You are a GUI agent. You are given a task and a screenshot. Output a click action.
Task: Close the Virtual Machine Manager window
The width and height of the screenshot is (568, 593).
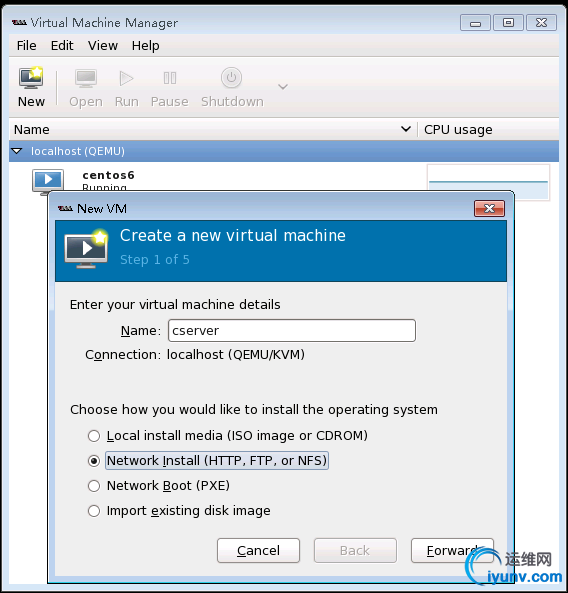click(542, 23)
